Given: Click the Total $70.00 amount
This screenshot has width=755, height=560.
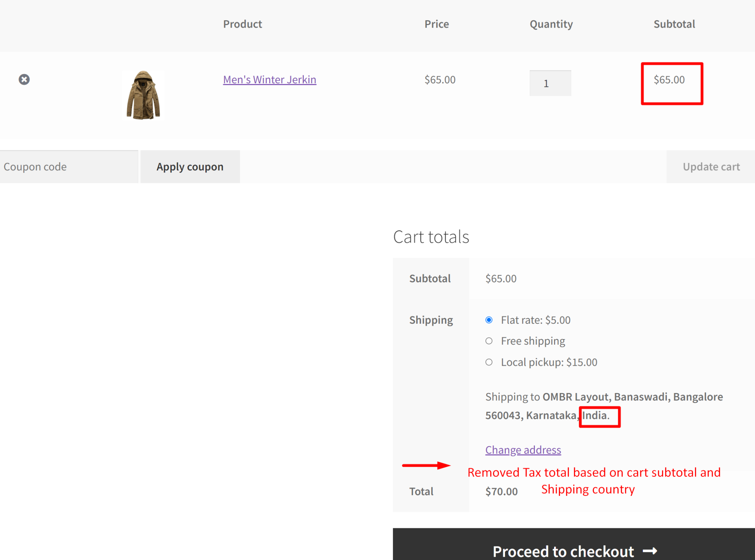Looking at the screenshot, I should [501, 491].
